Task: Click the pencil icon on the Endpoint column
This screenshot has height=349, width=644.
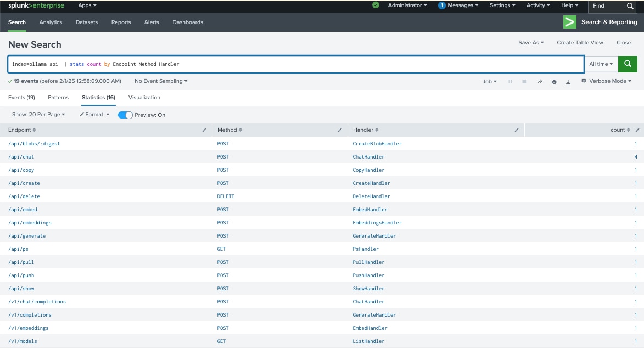Action: [x=205, y=130]
